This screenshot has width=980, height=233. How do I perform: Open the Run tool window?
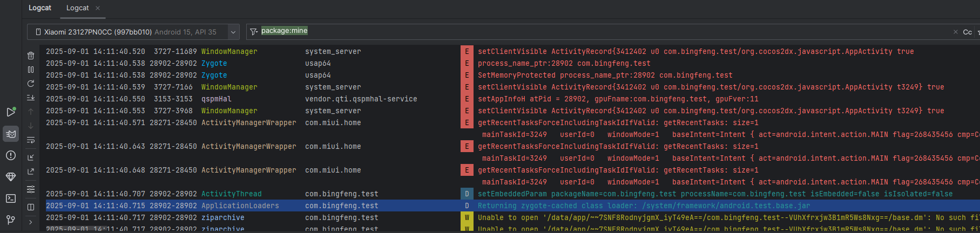(x=11, y=112)
